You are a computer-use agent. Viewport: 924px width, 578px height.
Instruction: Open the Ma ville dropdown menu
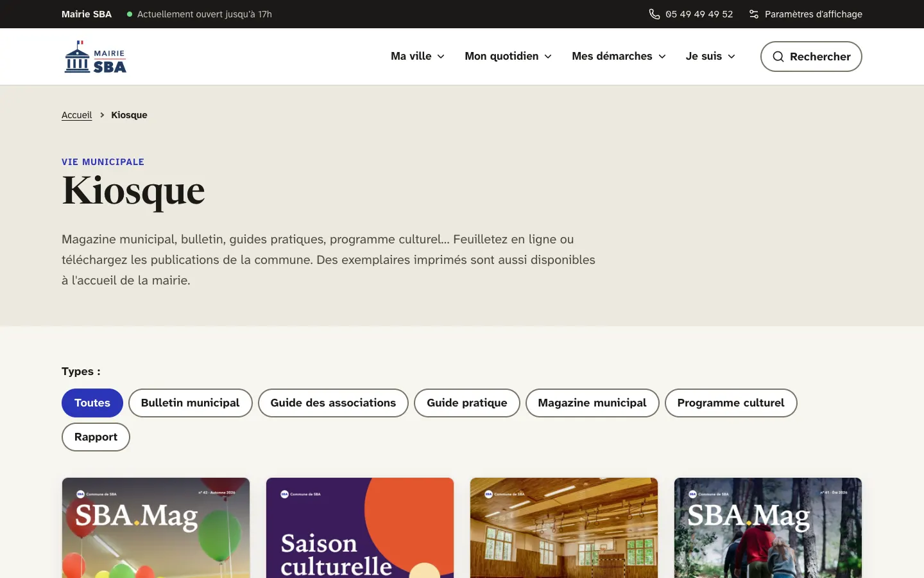418,57
